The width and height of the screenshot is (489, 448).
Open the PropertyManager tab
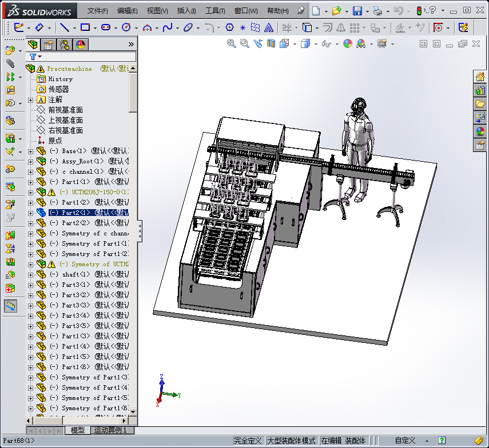click(x=49, y=45)
